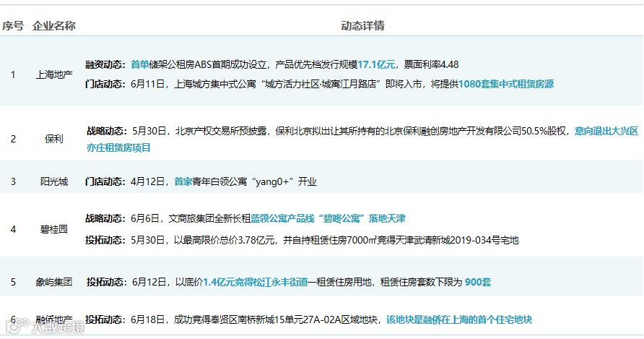
Task: Click highlighted 首家 in 阳光城 row
Action: [x=183, y=181]
